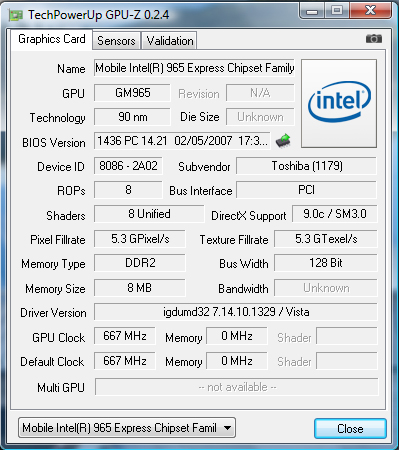
Task: Click the Revision N/A field
Action: tap(260, 93)
